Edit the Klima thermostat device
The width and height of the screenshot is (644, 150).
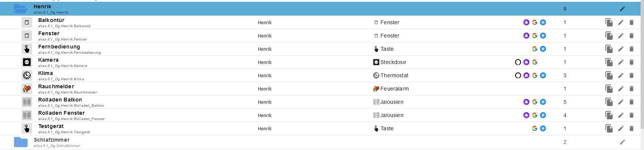pyautogui.click(x=621, y=76)
